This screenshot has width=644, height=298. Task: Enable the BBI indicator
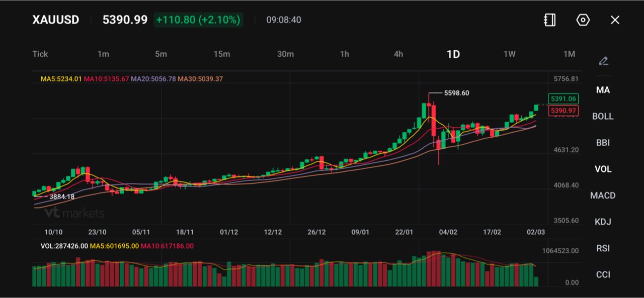pyautogui.click(x=603, y=143)
